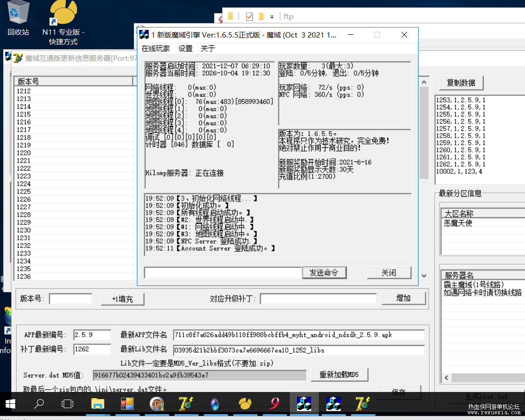525x420 pixels.
Task: Click the scrollbar up arrow
Action: click(424, 82)
